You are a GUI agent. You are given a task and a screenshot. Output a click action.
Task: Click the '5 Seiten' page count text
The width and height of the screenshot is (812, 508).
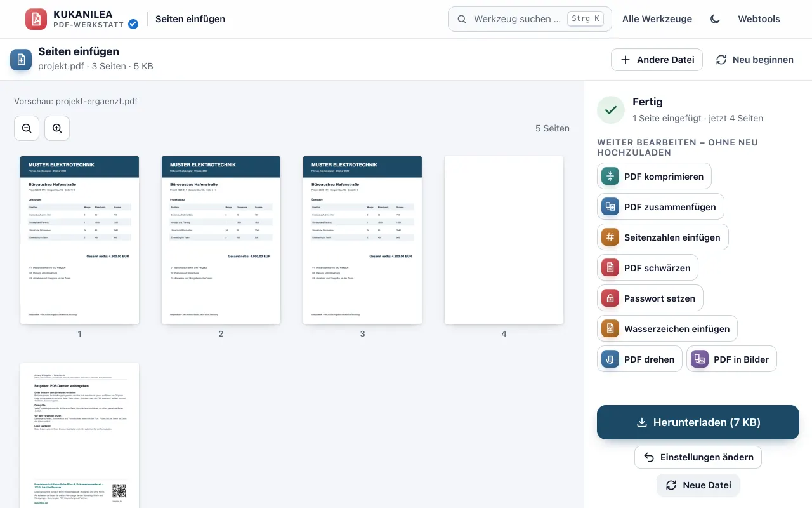(553, 128)
